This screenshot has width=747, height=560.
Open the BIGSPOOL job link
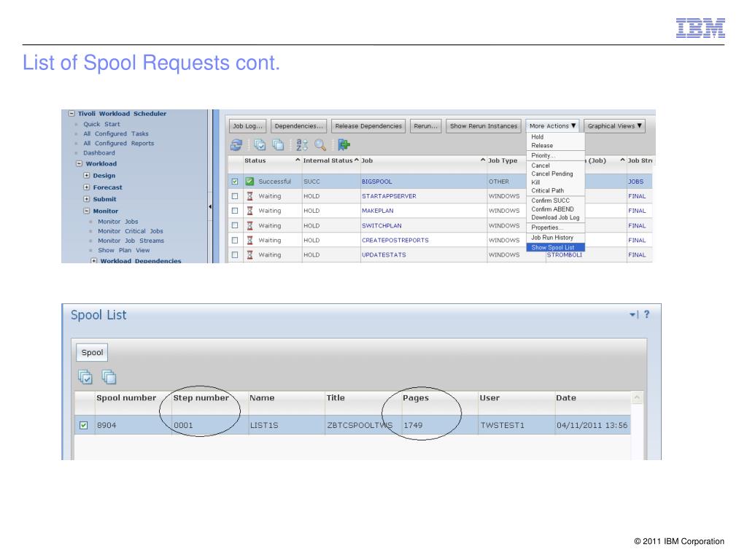point(377,182)
